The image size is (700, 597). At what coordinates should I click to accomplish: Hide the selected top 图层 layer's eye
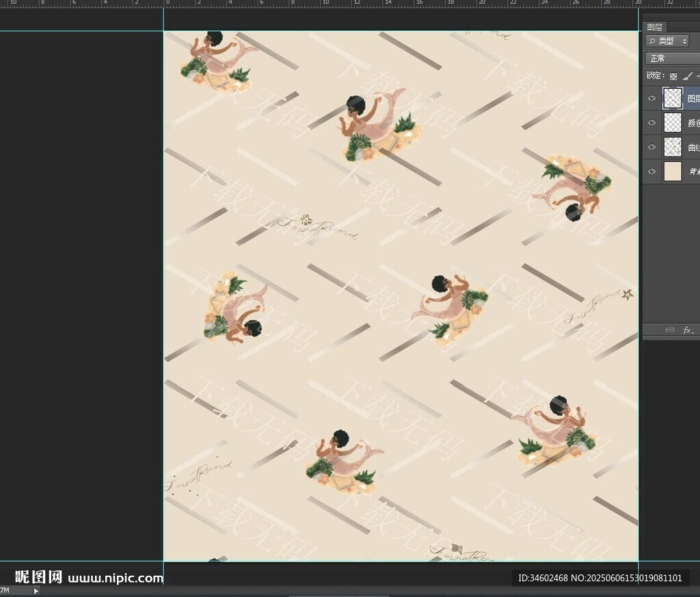651,98
